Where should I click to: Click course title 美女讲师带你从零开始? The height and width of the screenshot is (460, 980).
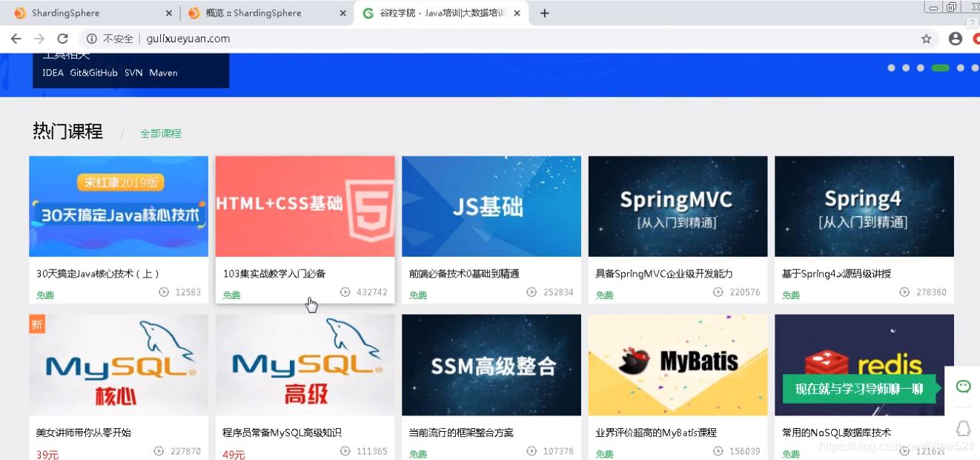[84, 433]
